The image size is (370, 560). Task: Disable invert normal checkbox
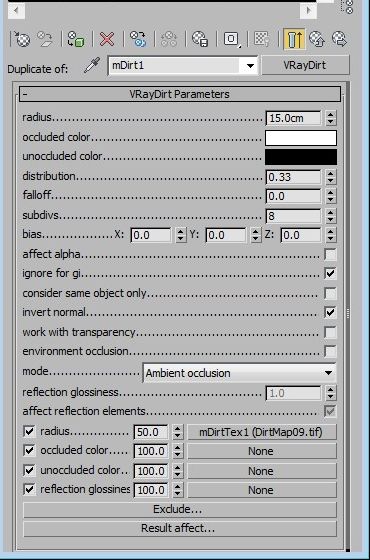coord(330,312)
